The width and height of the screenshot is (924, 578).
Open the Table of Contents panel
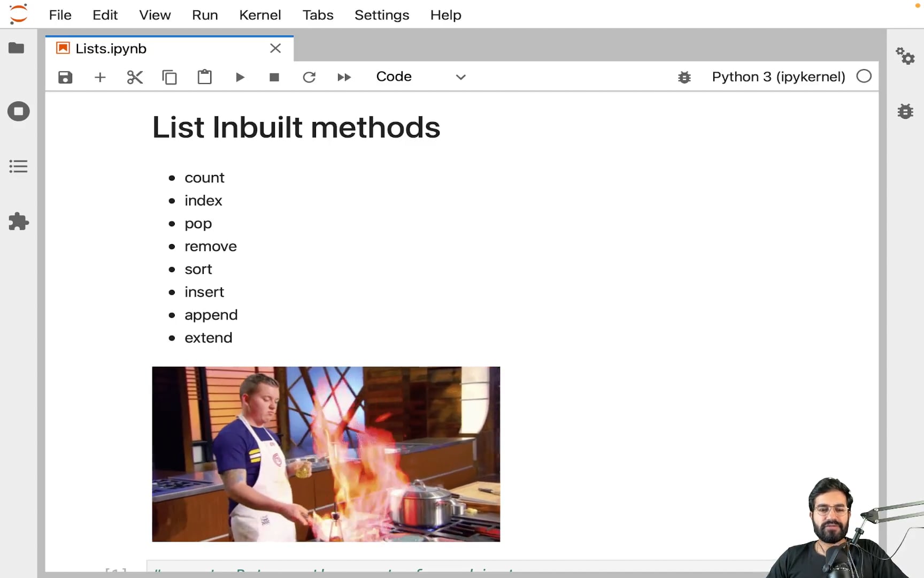pyautogui.click(x=18, y=166)
